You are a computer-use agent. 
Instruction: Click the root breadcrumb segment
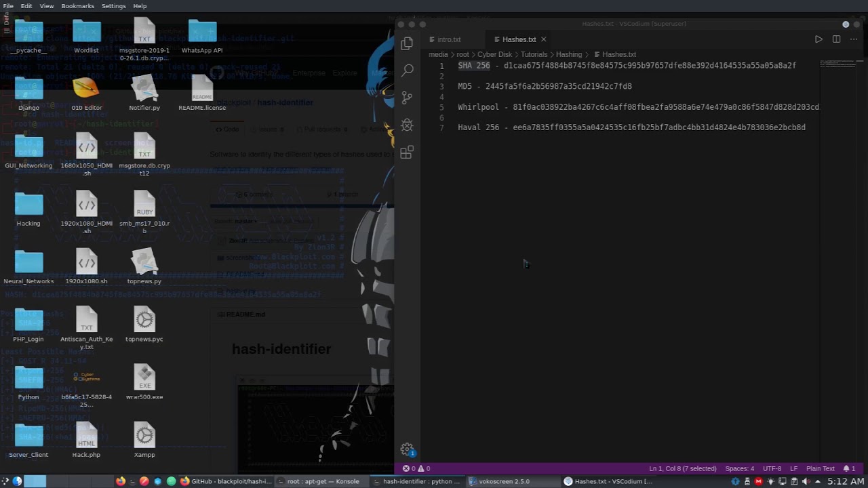[462, 54]
